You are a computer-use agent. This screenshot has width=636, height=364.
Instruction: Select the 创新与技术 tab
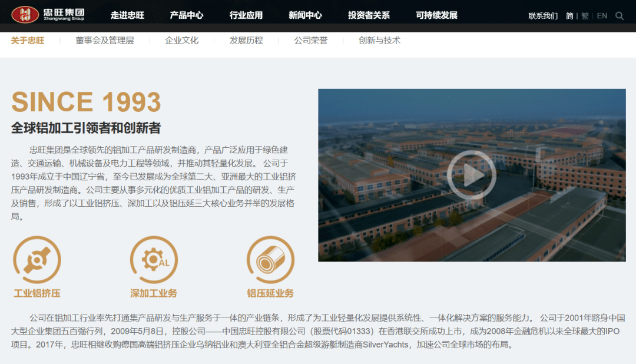pyautogui.click(x=379, y=41)
